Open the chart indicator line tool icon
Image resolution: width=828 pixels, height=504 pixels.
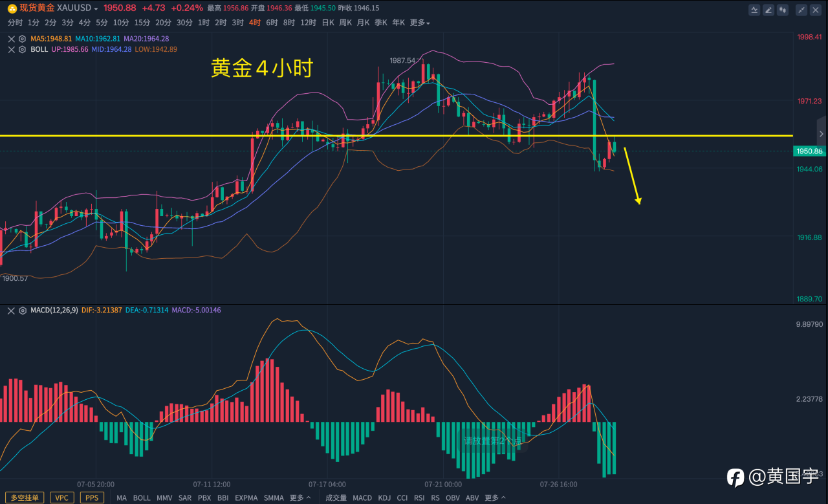[x=754, y=10]
